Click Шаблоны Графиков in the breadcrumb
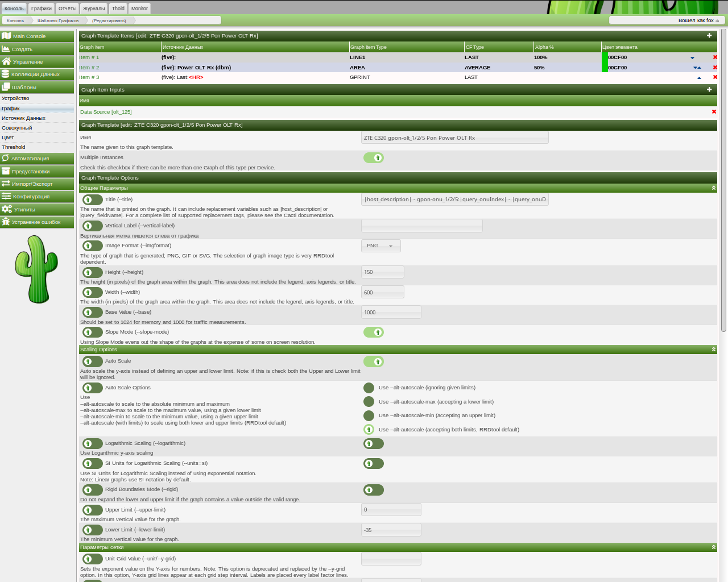Screen dimensions: 728x582 point(58,20)
